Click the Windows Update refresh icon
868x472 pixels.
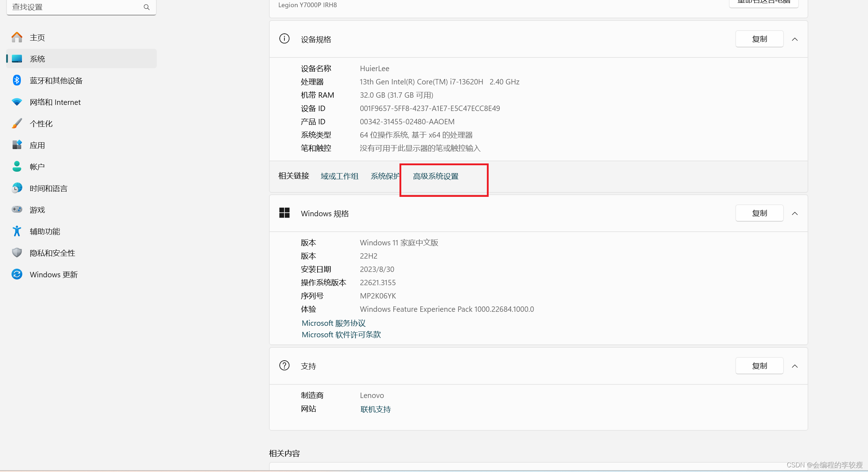tap(17, 274)
